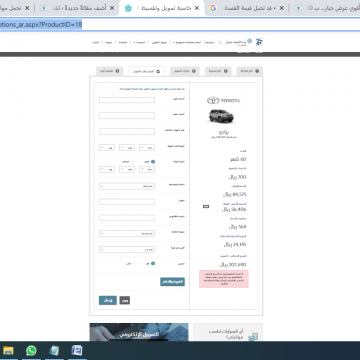
Task: Click the Prado car thumbnail image
Action: [221, 116]
